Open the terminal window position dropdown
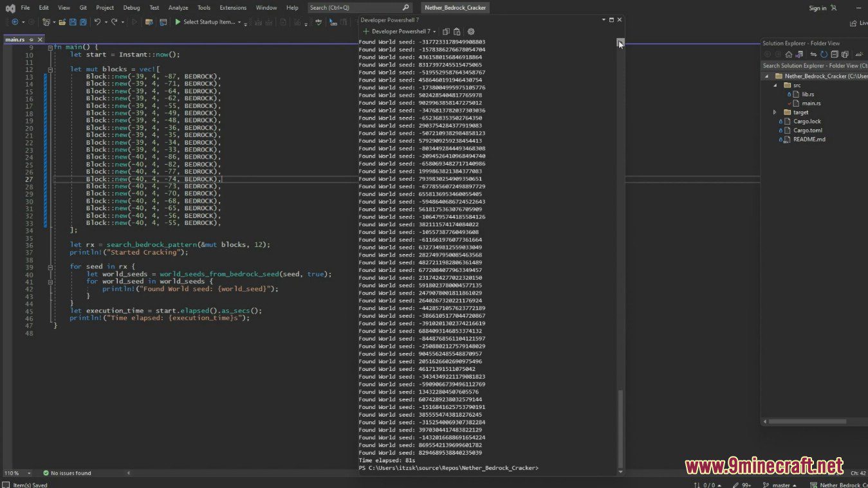 604,20
